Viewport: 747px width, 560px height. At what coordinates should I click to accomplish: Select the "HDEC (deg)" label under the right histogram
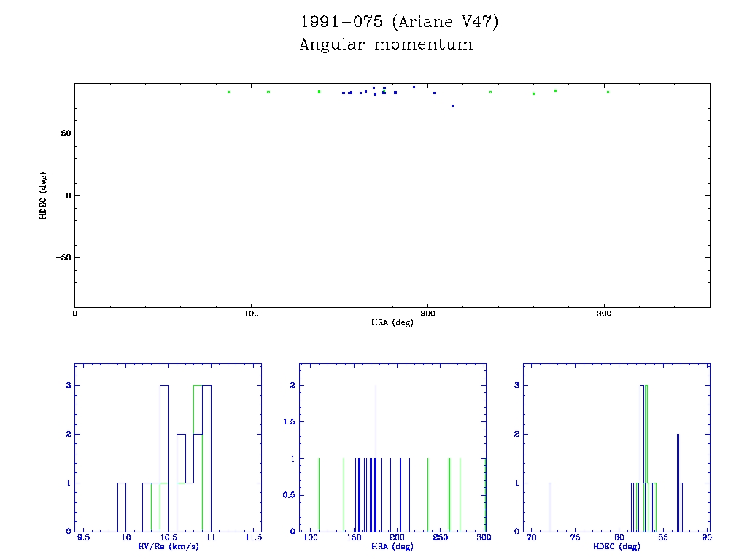(616, 547)
